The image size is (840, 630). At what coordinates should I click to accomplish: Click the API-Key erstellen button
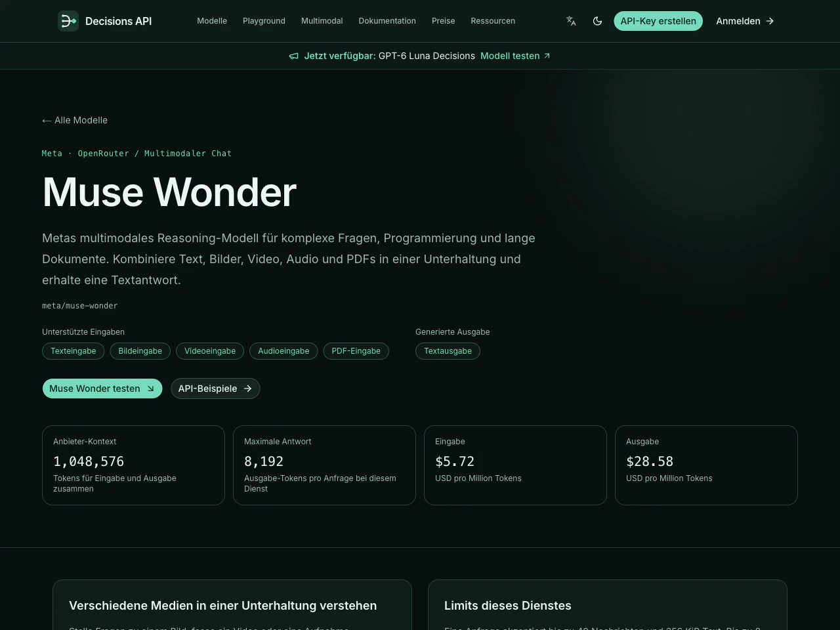[x=658, y=21]
